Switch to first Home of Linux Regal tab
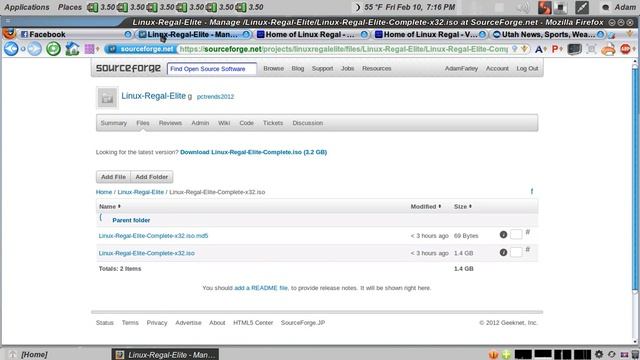The image size is (640, 360). coord(312,34)
